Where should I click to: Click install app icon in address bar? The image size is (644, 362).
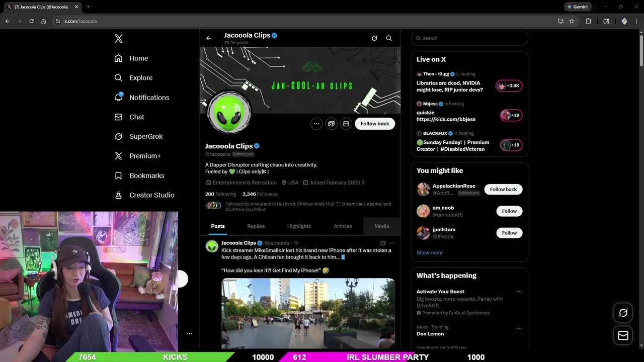click(560, 21)
